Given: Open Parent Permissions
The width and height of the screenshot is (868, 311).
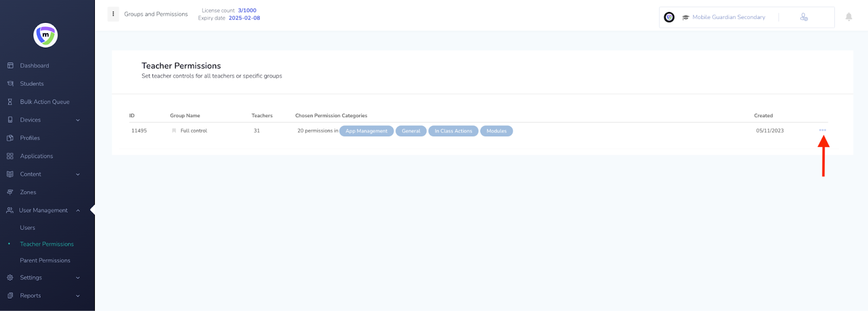Looking at the screenshot, I should [x=45, y=261].
